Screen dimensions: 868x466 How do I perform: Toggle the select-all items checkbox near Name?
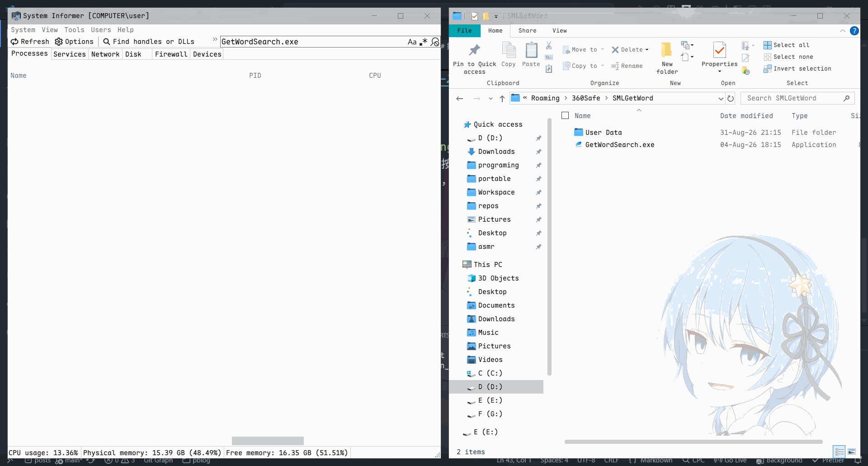click(565, 116)
